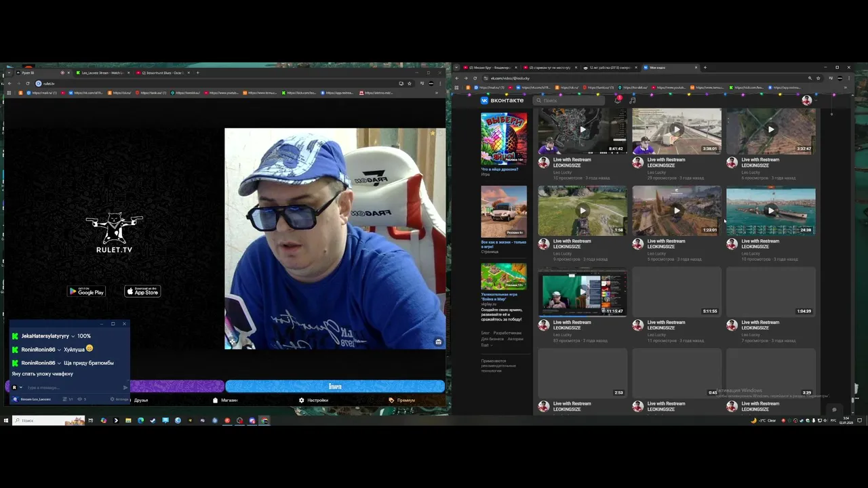Click the Google Play download badge

point(86,291)
